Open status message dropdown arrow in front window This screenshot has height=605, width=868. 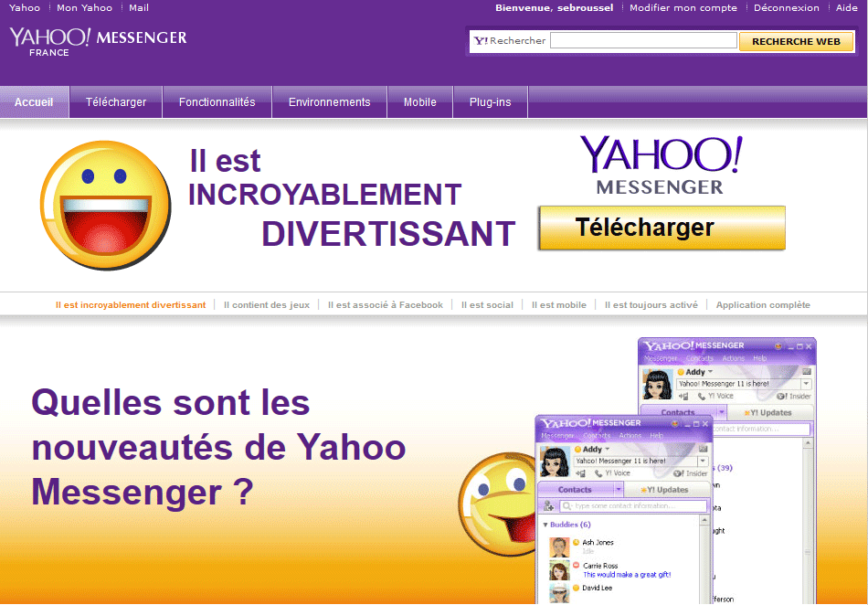[x=703, y=461]
